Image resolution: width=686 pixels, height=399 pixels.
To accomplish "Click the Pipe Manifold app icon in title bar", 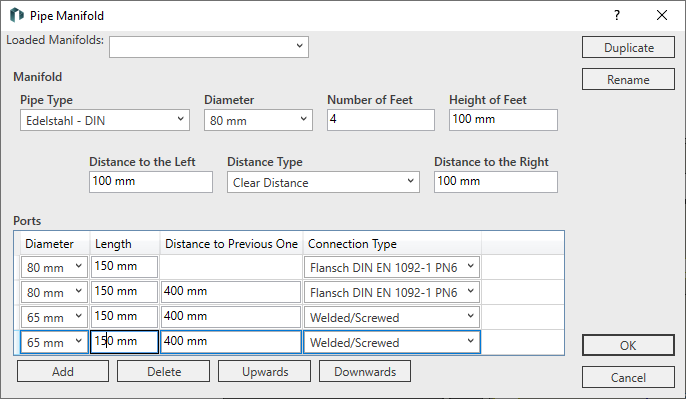I will point(16,15).
